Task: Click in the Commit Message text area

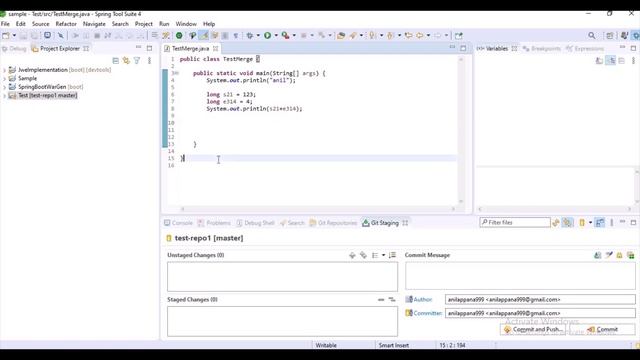Action: [x=520, y=276]
